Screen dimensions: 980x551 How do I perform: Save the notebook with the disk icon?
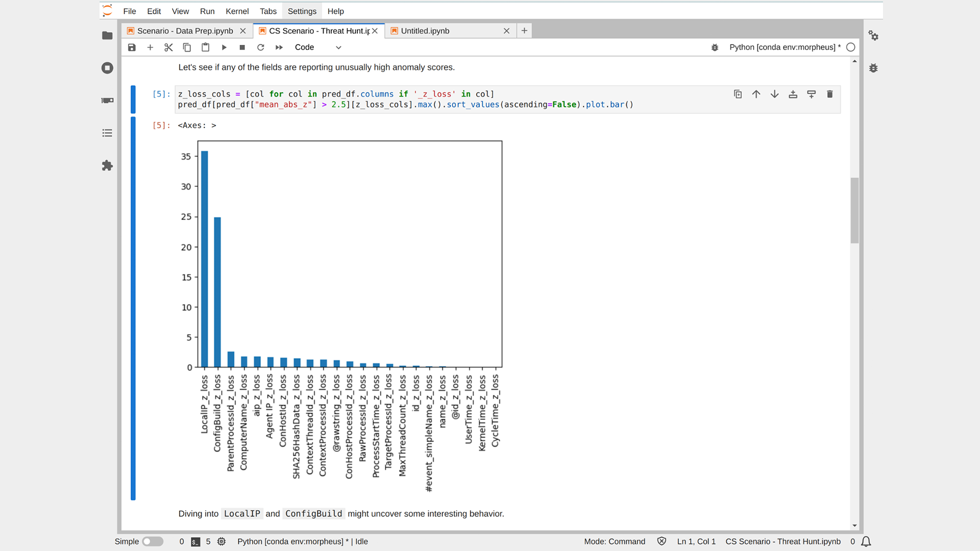[132, 47]
